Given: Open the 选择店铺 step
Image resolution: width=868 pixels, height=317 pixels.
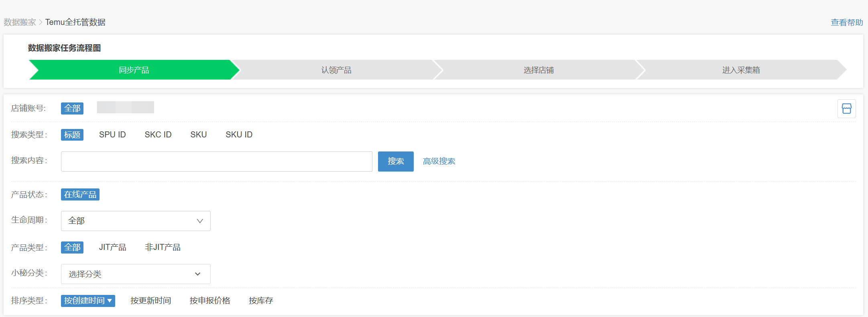Looking at the screenshot, I should (539, 70).
